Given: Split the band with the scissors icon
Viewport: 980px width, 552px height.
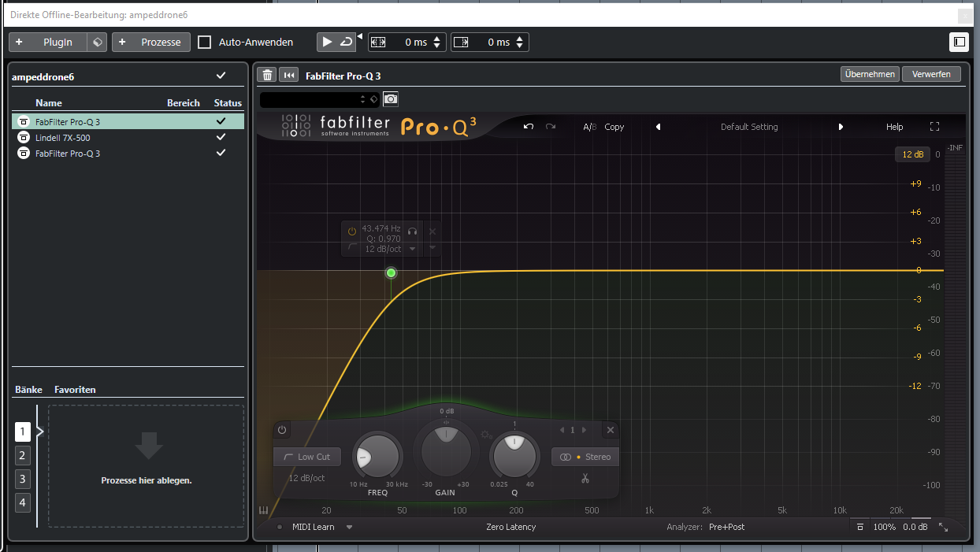Looking at the screenshot, I should click(x=585, y=478).
